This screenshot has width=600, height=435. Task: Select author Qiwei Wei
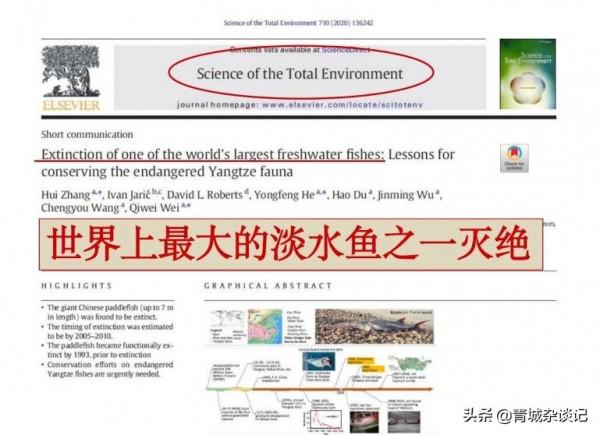coord(154,208)
